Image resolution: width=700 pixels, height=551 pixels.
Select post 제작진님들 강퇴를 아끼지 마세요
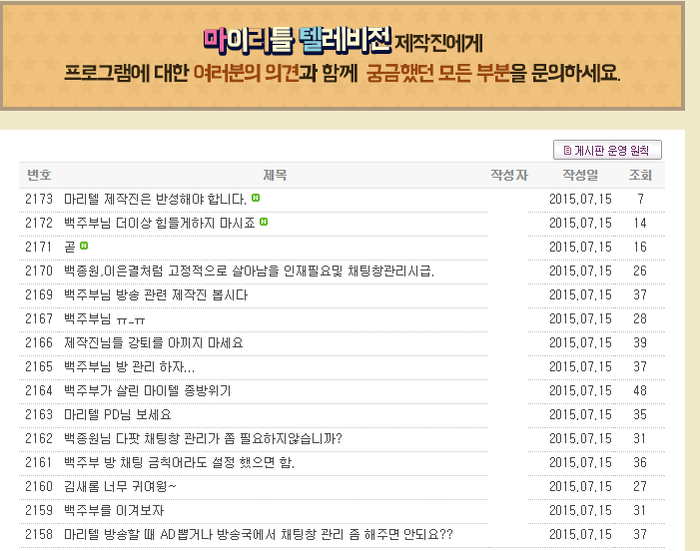tap(153, 343)
